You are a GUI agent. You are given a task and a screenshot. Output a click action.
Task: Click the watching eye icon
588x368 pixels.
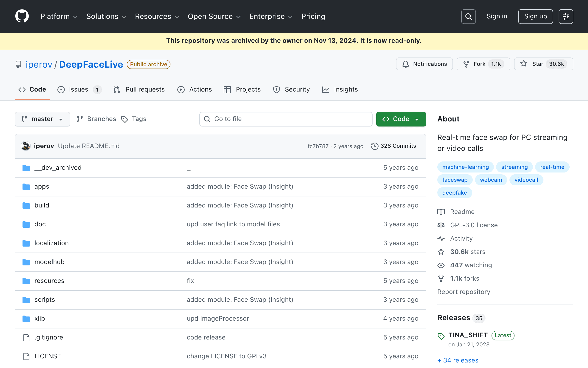pyautogui.click(x=441, y=265)
